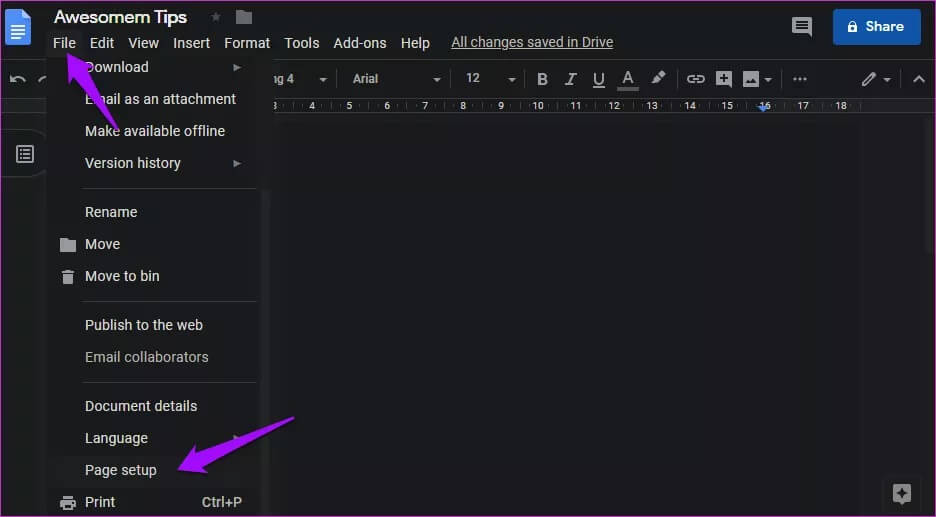Expand the insert image dropdown arrow
The width and height of the screenshot is (936, 517).
[x=768, y=79]
